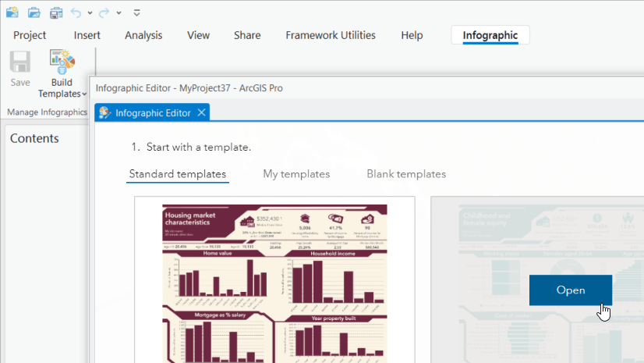Screen dimensions: 644x363
Task: Select the Standard templates tab
Action: coord(178,174)
